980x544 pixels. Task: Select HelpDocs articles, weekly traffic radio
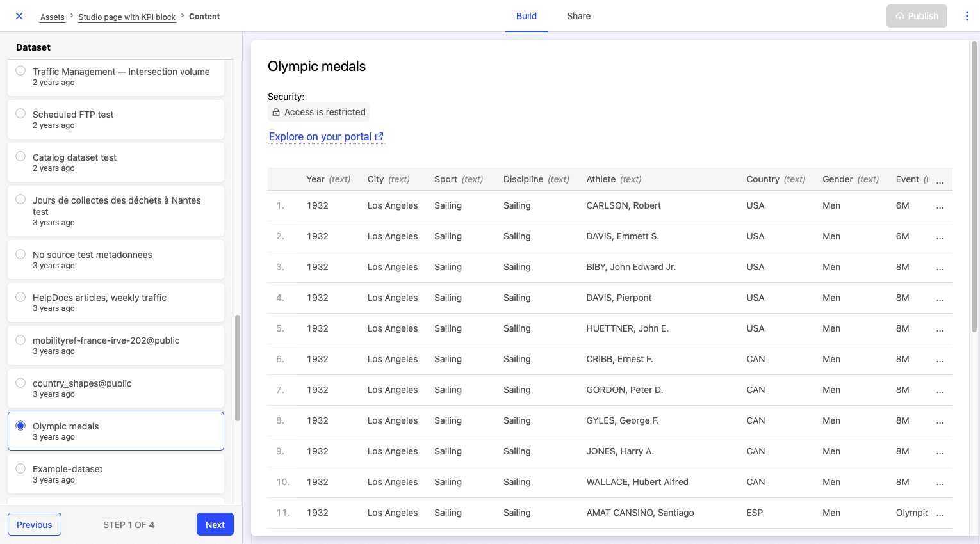click(20, 297)
